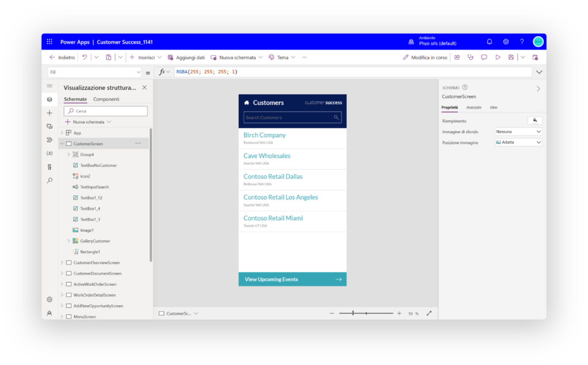
Task: Click View Upcoming Events button
Action: pos(292,279)
